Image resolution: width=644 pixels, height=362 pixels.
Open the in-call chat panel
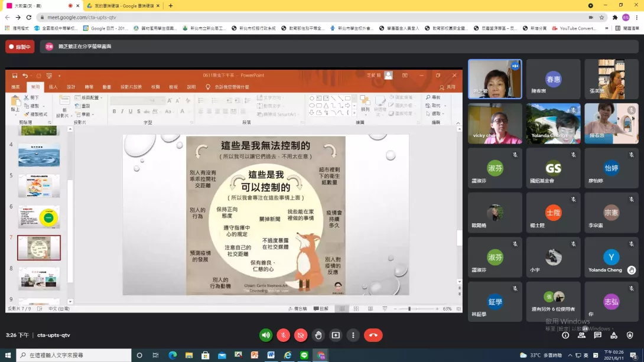[597, 335]
